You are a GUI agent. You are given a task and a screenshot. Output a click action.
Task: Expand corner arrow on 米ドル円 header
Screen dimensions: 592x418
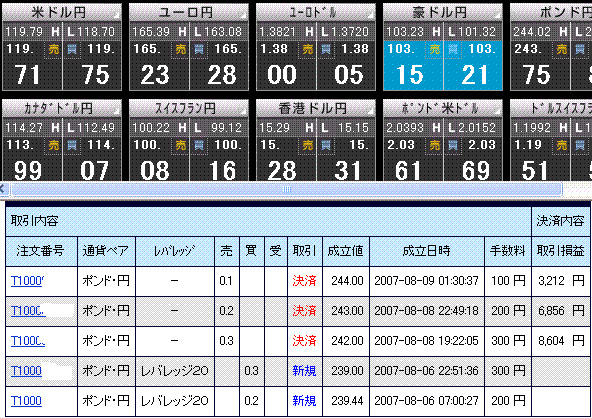point(117,15)
